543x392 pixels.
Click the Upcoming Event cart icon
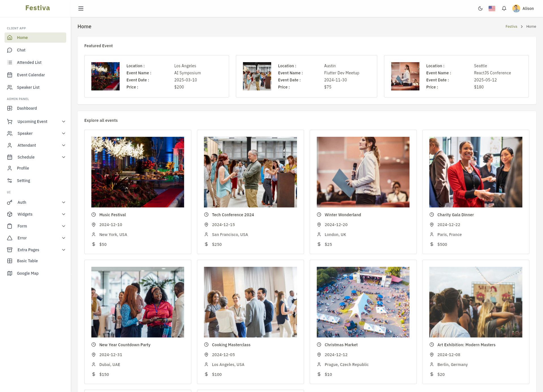[x=10, y=122]
